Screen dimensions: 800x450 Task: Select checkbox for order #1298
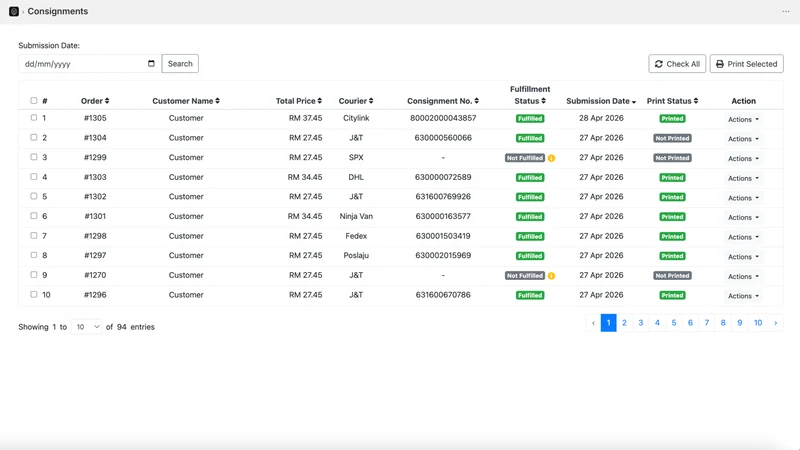pyautogui.click(x=34, y=236)
